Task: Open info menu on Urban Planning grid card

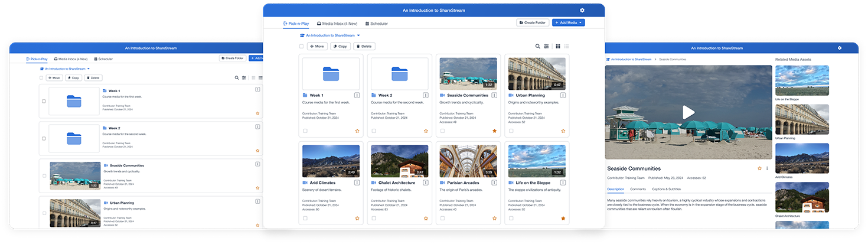Action: (x=563, y=95)
